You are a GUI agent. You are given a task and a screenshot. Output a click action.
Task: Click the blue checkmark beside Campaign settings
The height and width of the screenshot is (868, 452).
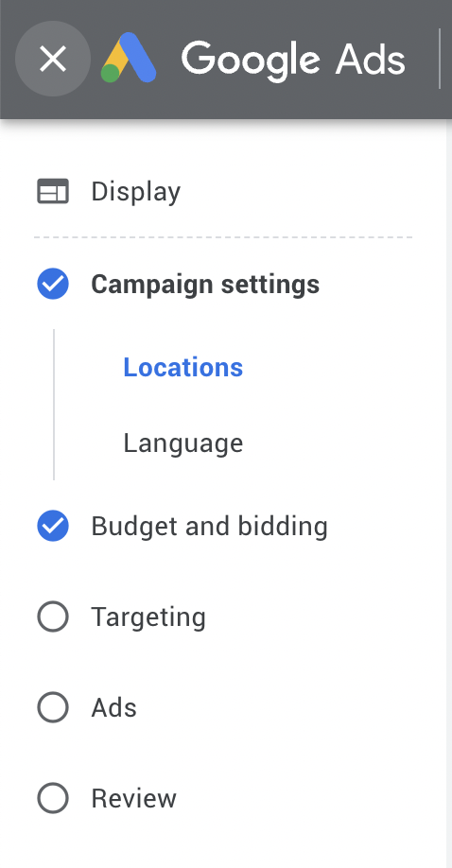[53, 284]
